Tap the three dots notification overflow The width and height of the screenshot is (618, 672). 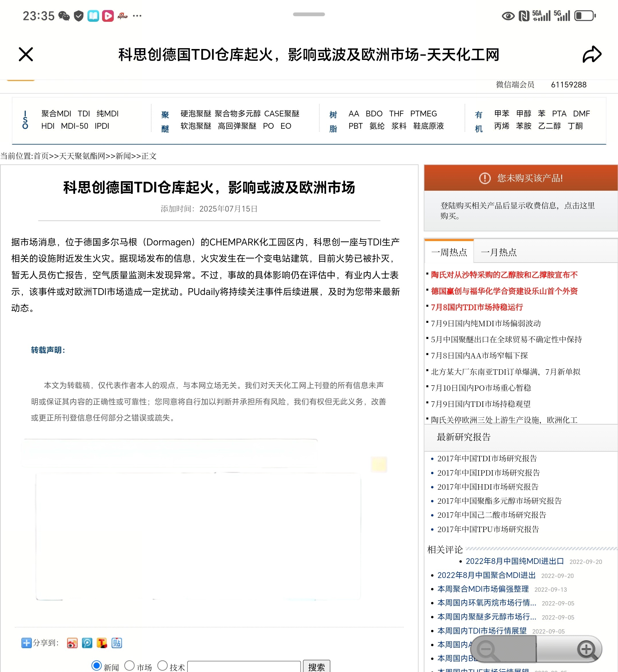coord(137,16)
